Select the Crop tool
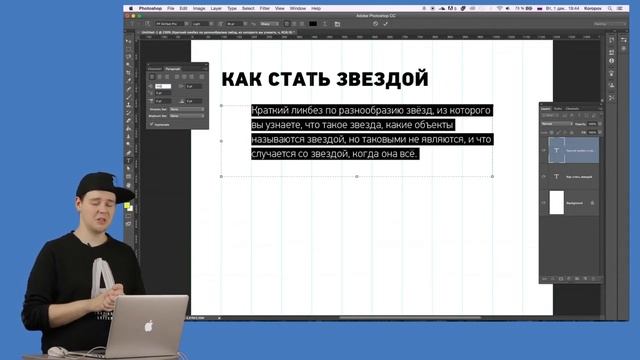The height and width of the screenshot is (360, 640). click(x=129, y=72)
